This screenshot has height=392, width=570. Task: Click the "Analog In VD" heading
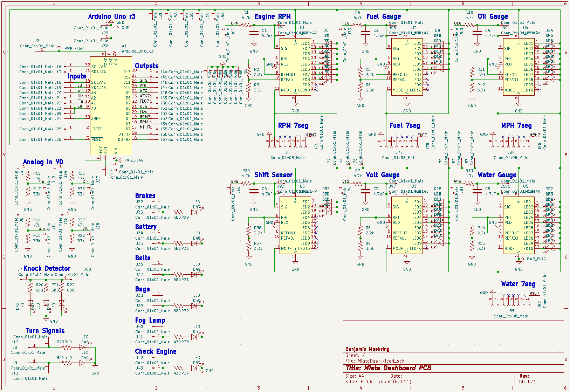[43, 162]
